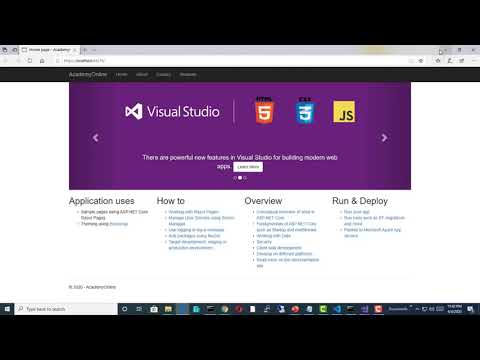Select the Home page - Academy browser tab
Viewport: 480px width, 360px height.
[49, 50]
